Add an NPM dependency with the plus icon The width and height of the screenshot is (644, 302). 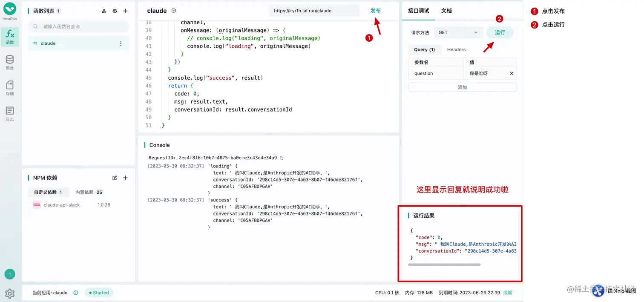click(125, 178)
